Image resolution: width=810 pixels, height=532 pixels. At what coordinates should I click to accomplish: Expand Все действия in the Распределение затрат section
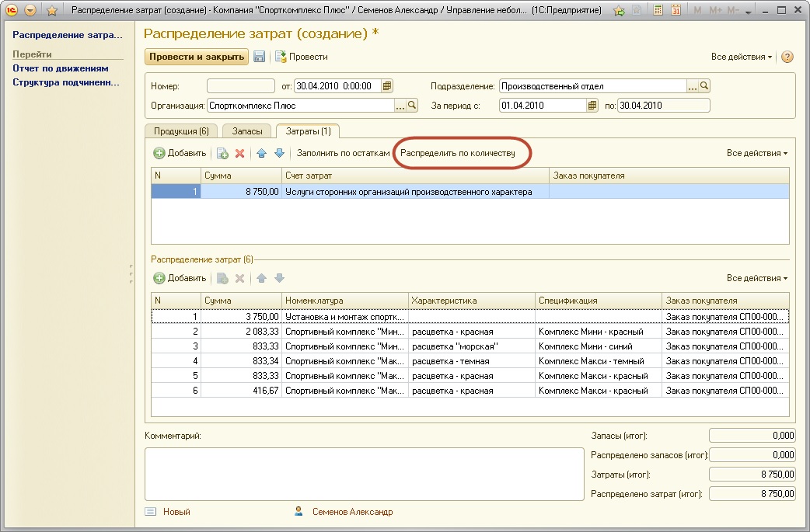757,278
